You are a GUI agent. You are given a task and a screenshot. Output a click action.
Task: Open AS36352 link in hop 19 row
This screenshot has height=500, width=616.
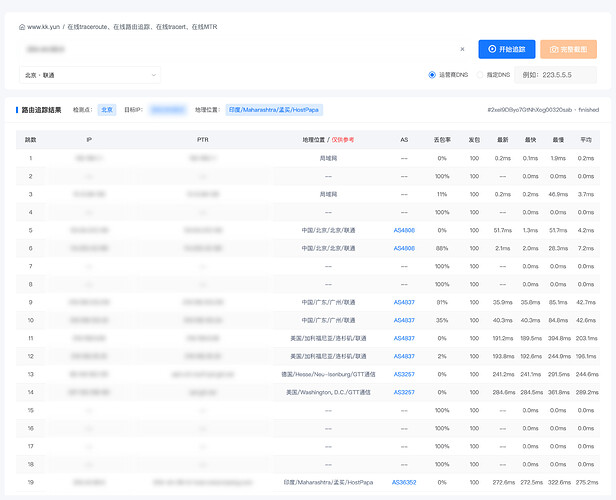click(404, 482)
